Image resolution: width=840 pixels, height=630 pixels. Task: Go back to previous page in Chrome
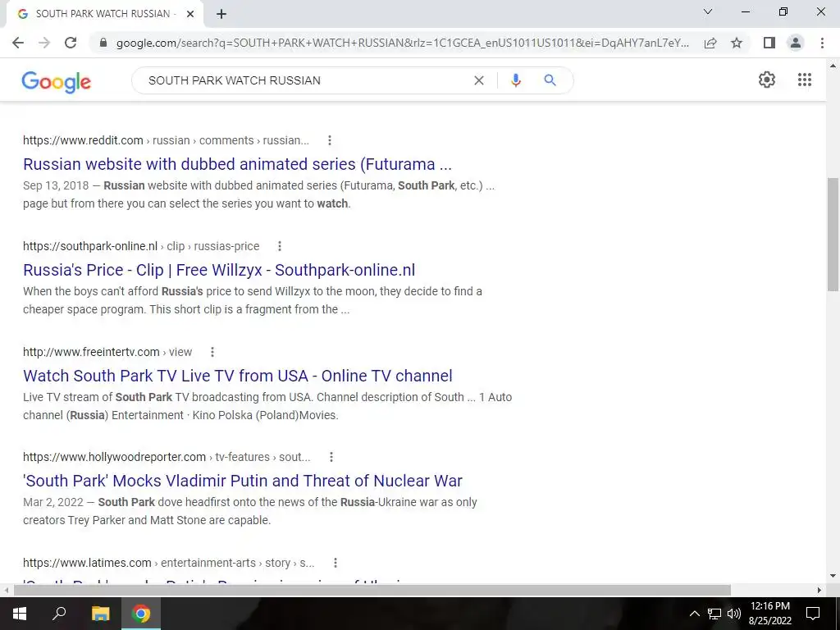coord(18,43)
